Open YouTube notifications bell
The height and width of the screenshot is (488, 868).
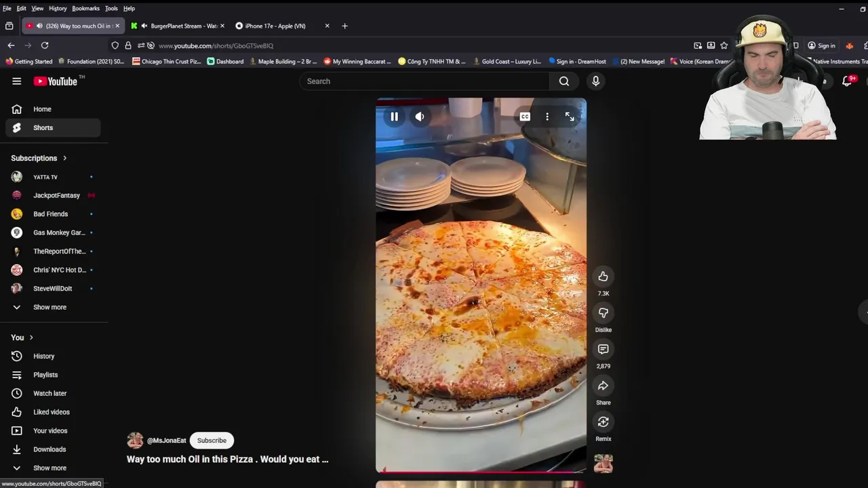[x=847, y=81]
